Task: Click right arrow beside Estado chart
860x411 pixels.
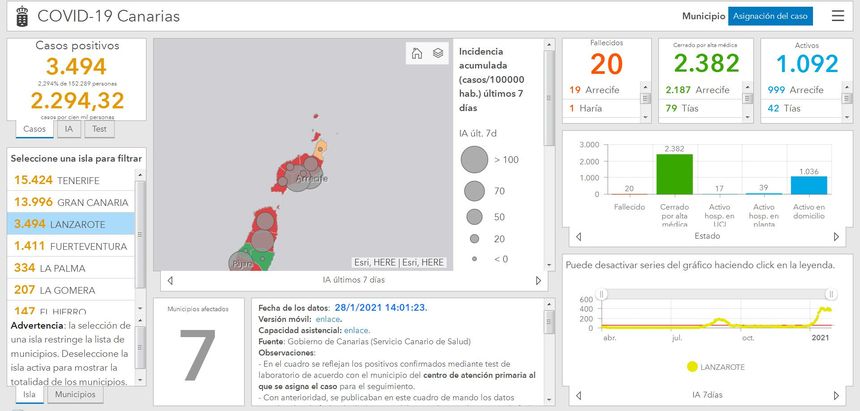Action: click(836, 237)
